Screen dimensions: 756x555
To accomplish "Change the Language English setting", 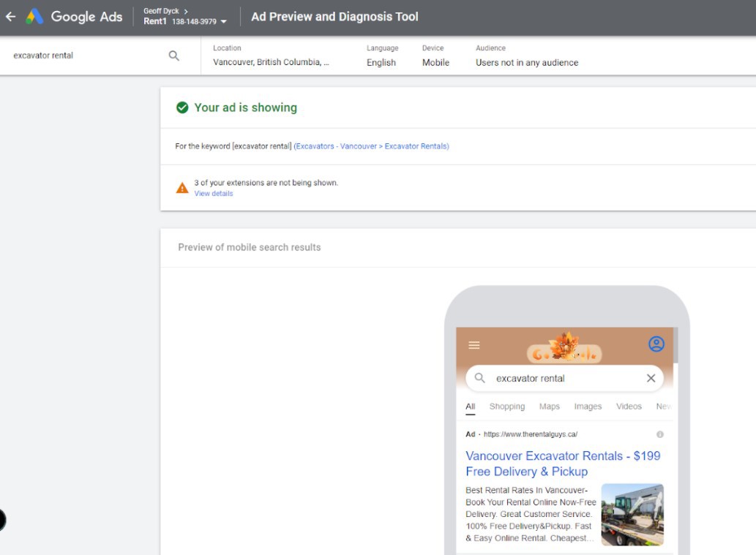I will point(382,56).
